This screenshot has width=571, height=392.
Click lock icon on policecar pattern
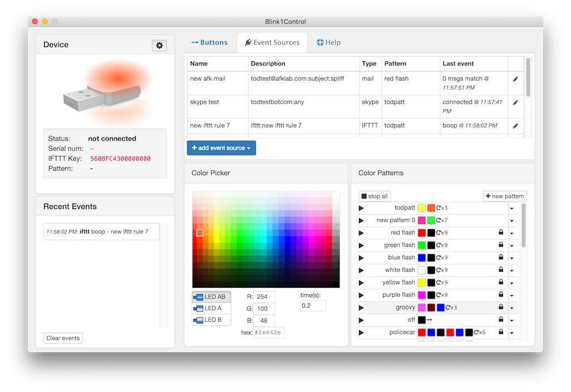[x=501, y=332]
